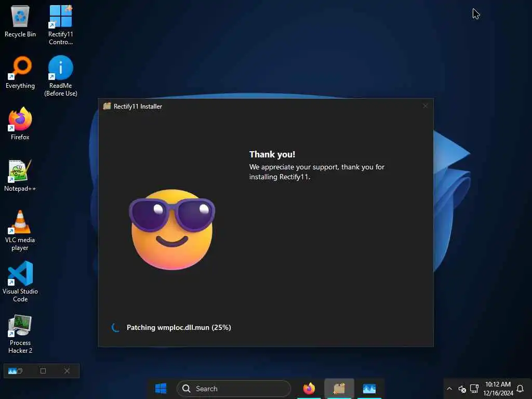Open the Recycle Bin desktop icon
532x399 pixels.
coord(20,21)
